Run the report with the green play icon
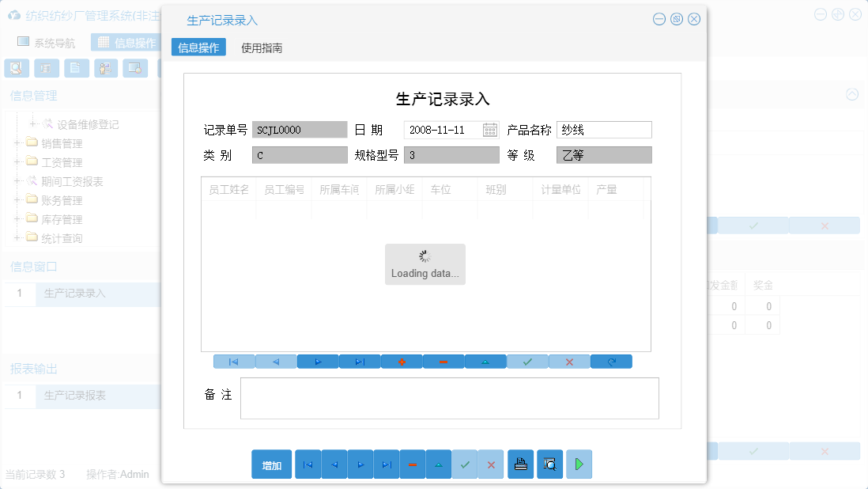Image resolution: width=868 pixels, height=489 pixels. 579,464
